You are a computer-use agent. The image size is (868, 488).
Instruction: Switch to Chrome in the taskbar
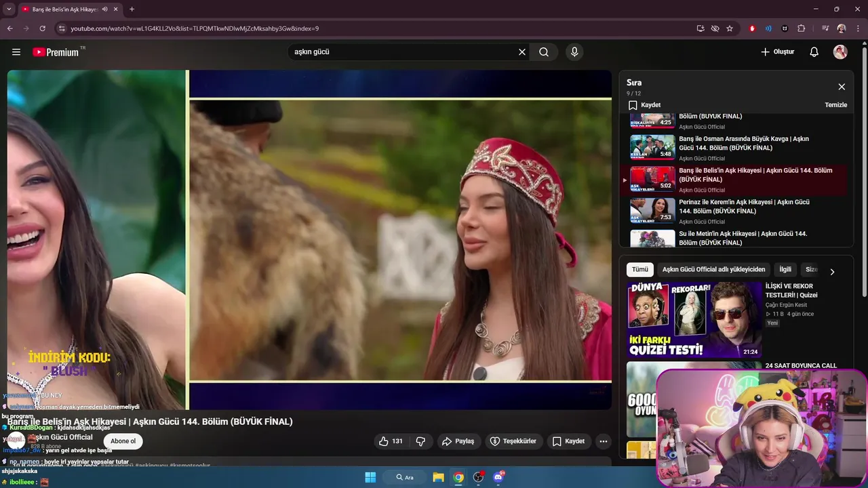(x=458, y=477)
